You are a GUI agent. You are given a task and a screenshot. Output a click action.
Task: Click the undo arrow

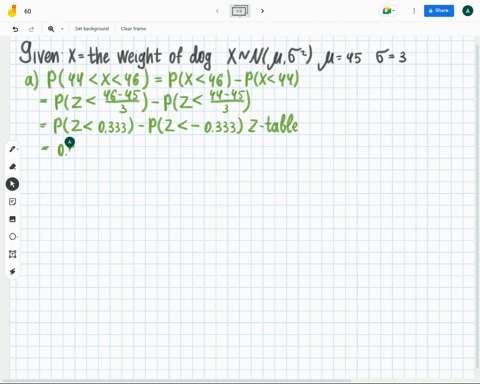(x=15, y=29)
